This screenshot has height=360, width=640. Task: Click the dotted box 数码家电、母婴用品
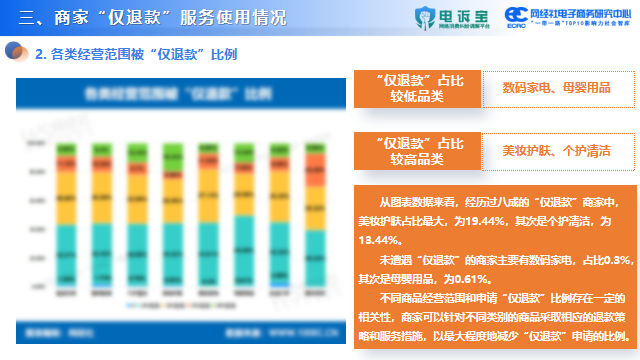(x=558, y=89)
